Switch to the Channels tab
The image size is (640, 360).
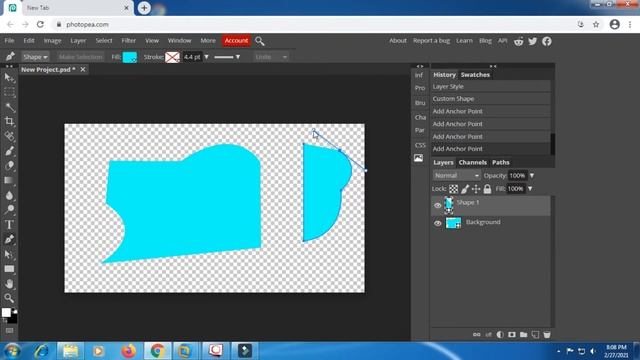coord(473,162)
